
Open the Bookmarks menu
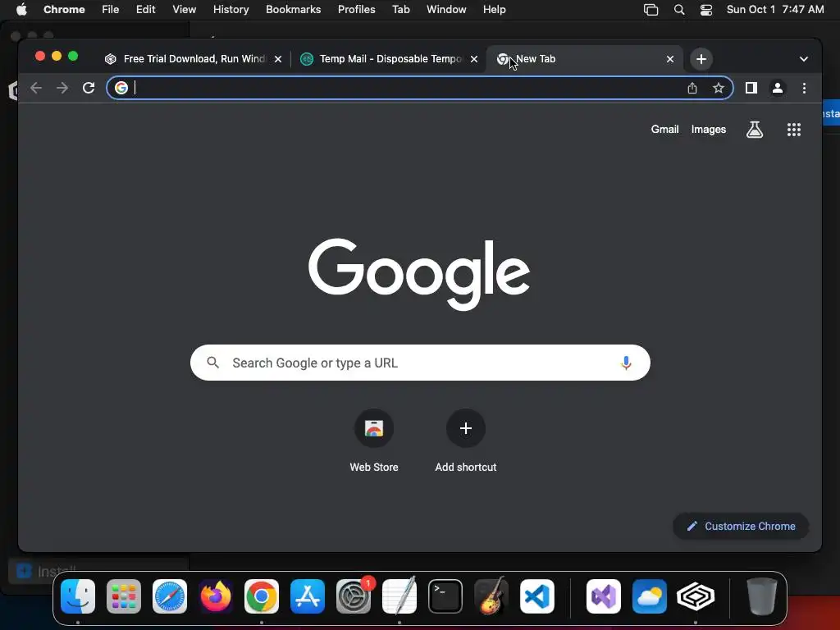point(293,9)
